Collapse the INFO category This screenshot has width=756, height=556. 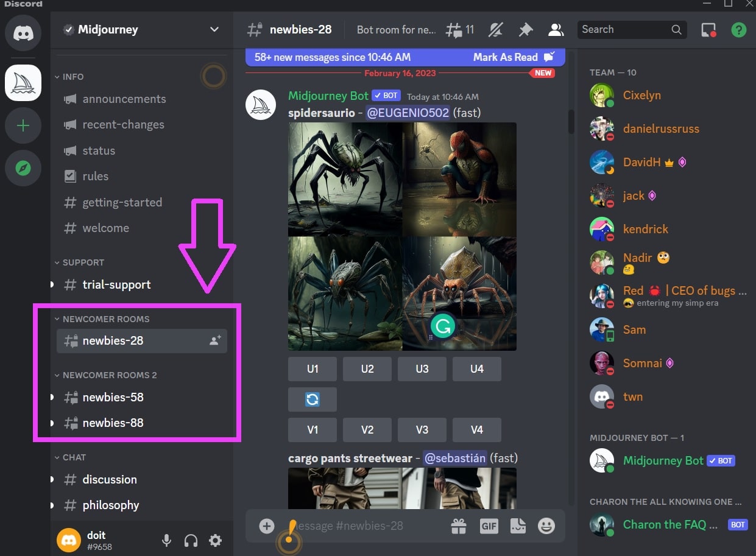click(x=69, y=77)
